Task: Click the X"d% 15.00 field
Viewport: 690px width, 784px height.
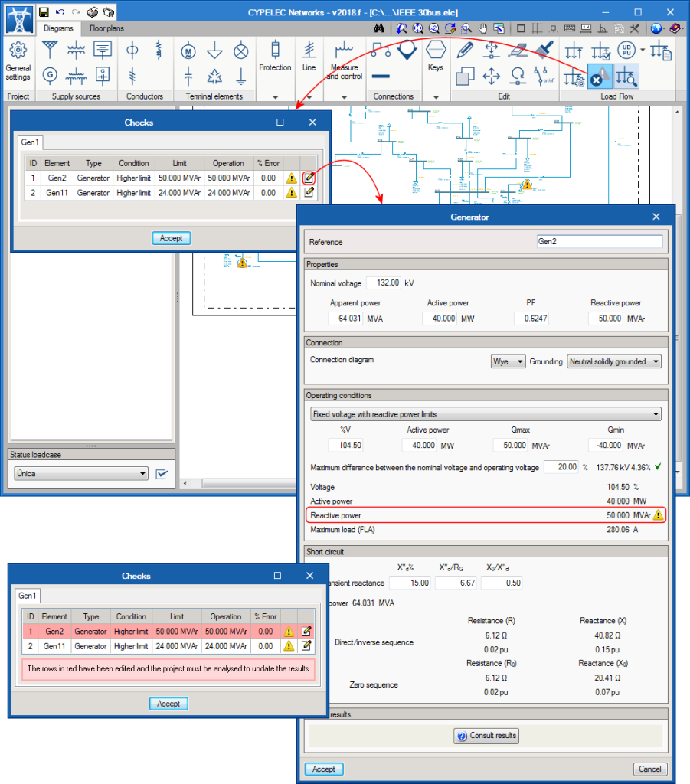Action: click(410, 583)
